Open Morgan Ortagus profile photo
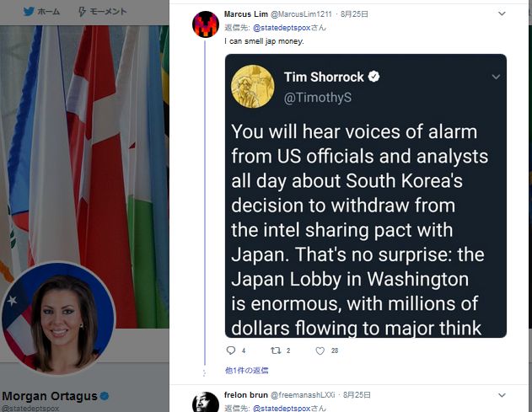Viewport: 532px width, 412px height. pyautogui.click(x=58, y=318)
